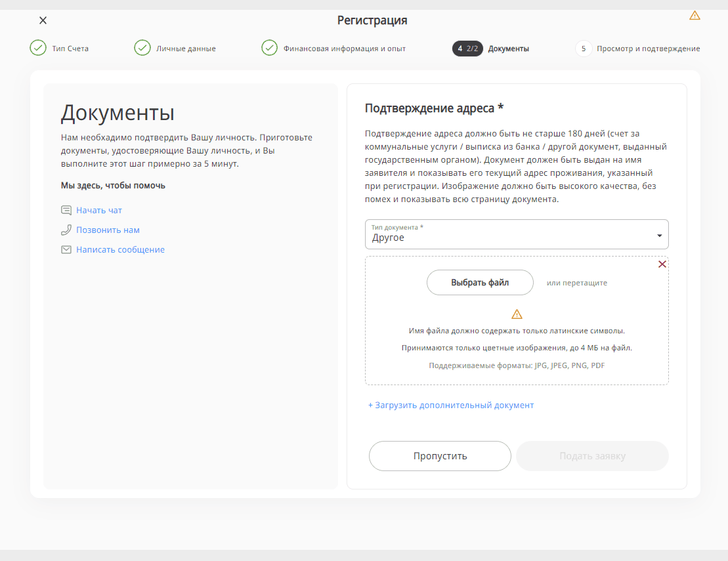728x561 pixels.
Task: Click the orange warning triangle near Регистрация header
Action: click(695, 15)
